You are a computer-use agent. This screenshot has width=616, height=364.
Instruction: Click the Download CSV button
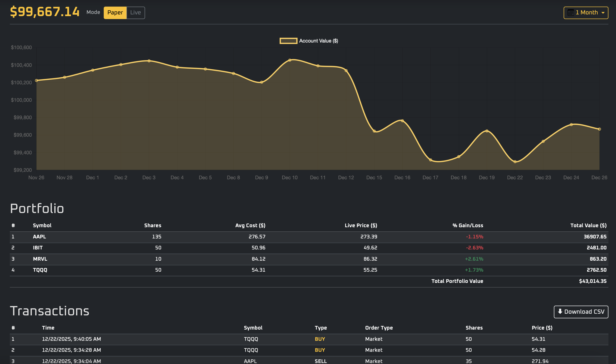click(x=581, y=312)
